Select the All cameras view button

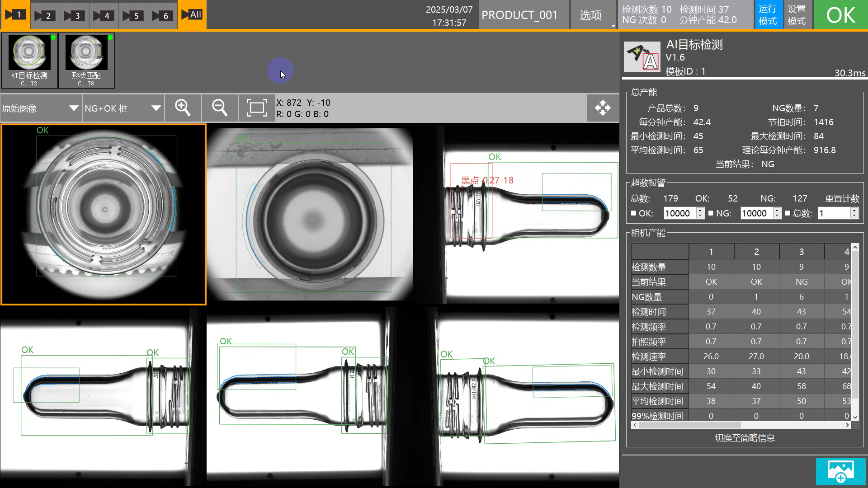coord(192,15)
